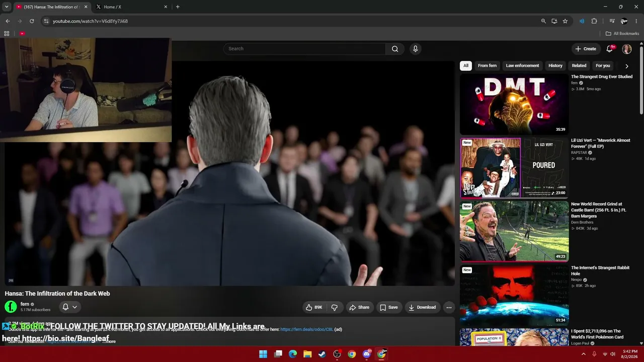
Task: Click into the YouTube search field
Action: (x=305, y=49)
